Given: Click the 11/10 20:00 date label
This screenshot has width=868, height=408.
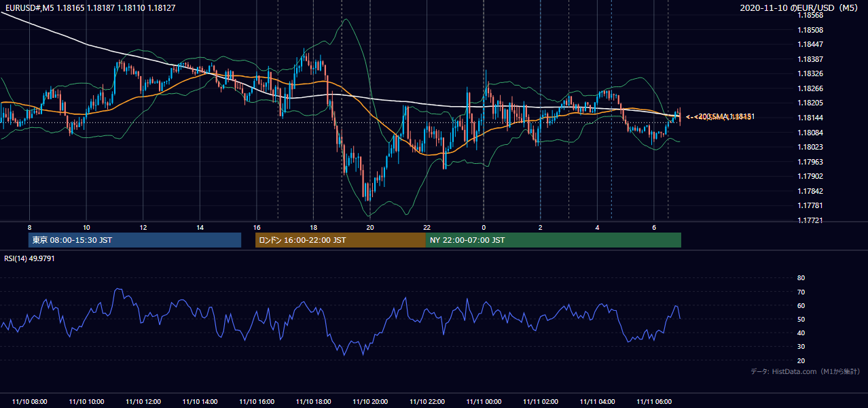Looking at the screenshot, I should pos(370,402).
